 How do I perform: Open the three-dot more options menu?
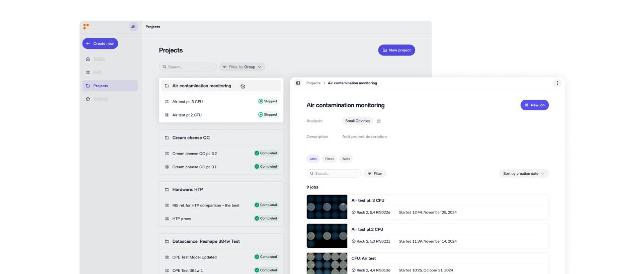pyautogui.click(x=557, y=83)
